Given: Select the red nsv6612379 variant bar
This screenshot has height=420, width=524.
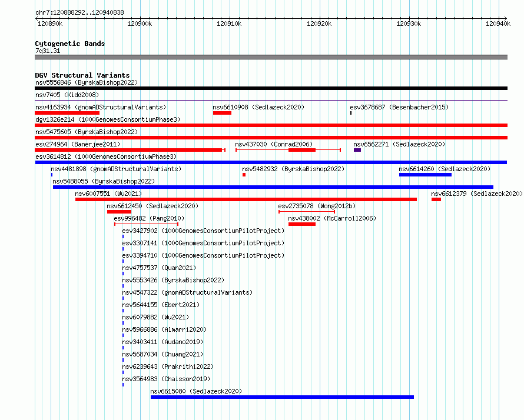Looking at the screenshot, I should pyautogui.click(x=436, y=199).
